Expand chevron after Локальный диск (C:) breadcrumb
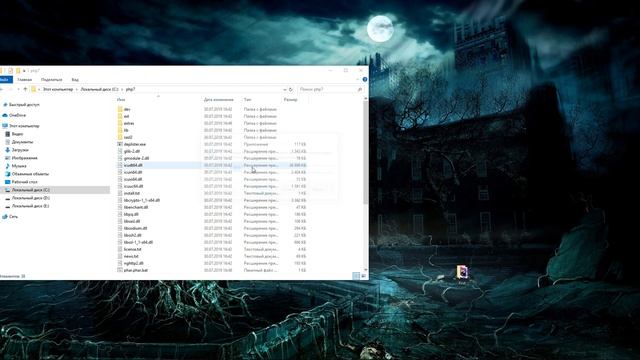 click(122, 89)
